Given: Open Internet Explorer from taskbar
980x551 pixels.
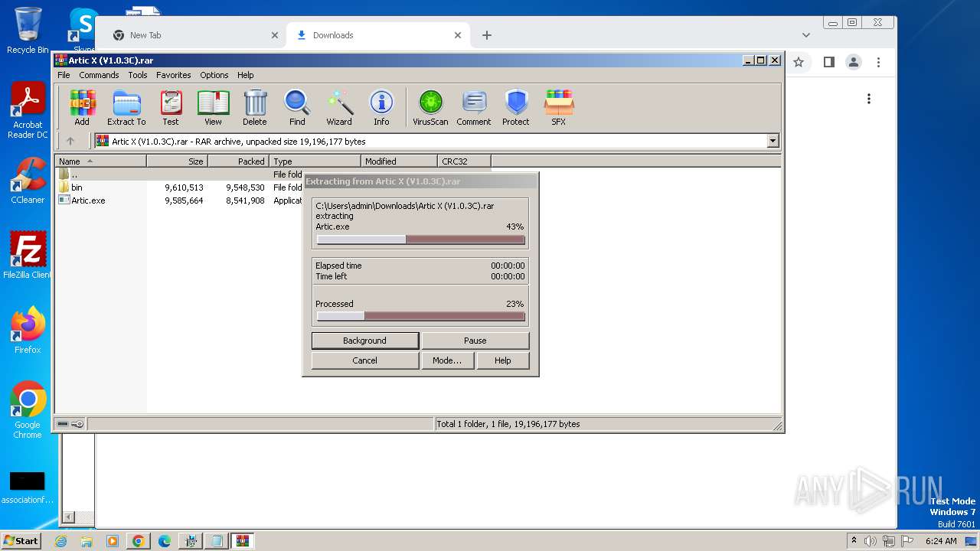Looking at the screenshot, I should pos(61,541).
